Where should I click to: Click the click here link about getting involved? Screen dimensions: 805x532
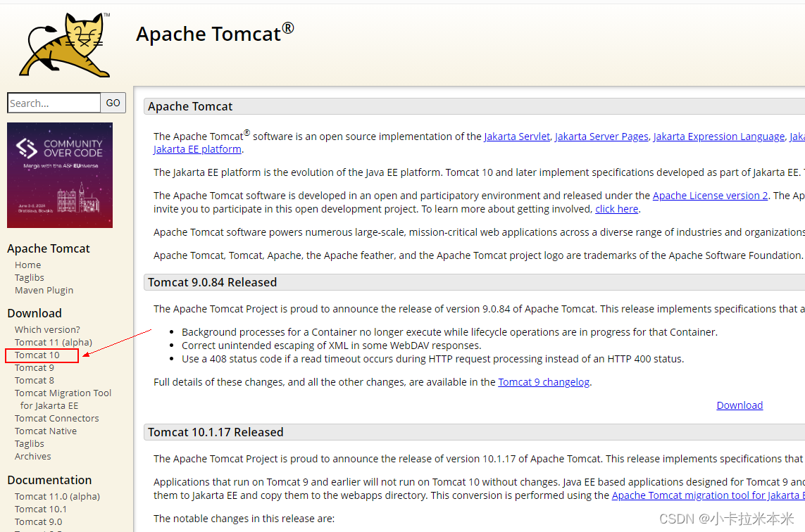point(616,208)
